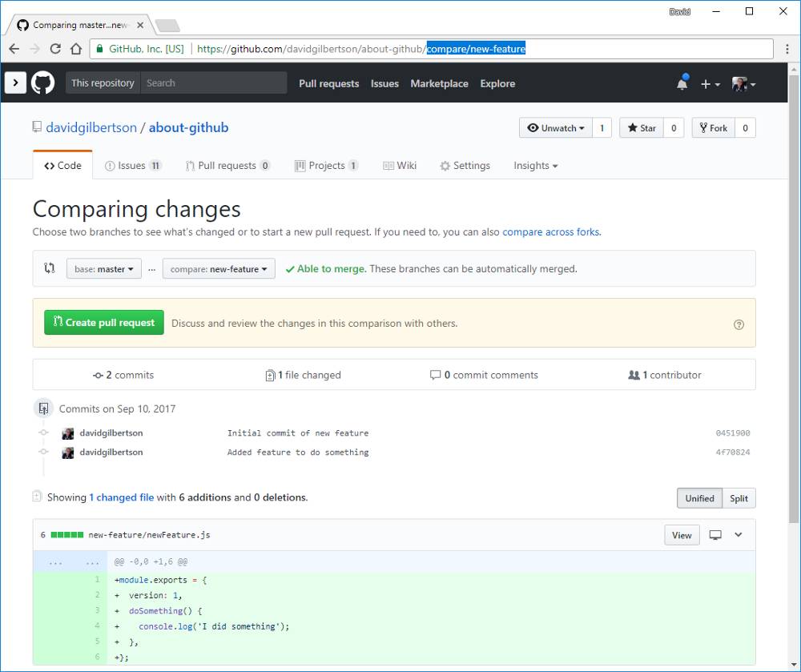Click the help question mark icon
The width and height of the screenshot is (801, 672).
pos(739,324)
